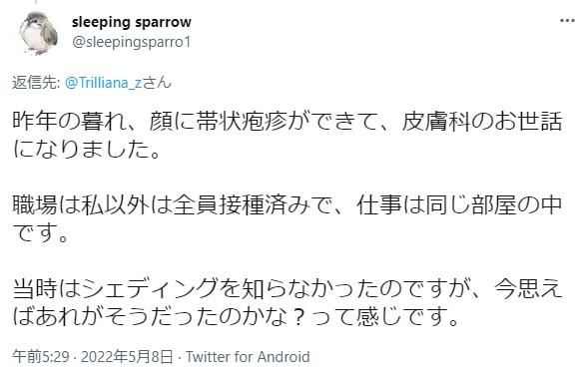Open sleeping sparrow display name profile

pyautogui.click(x=131, y=22)
